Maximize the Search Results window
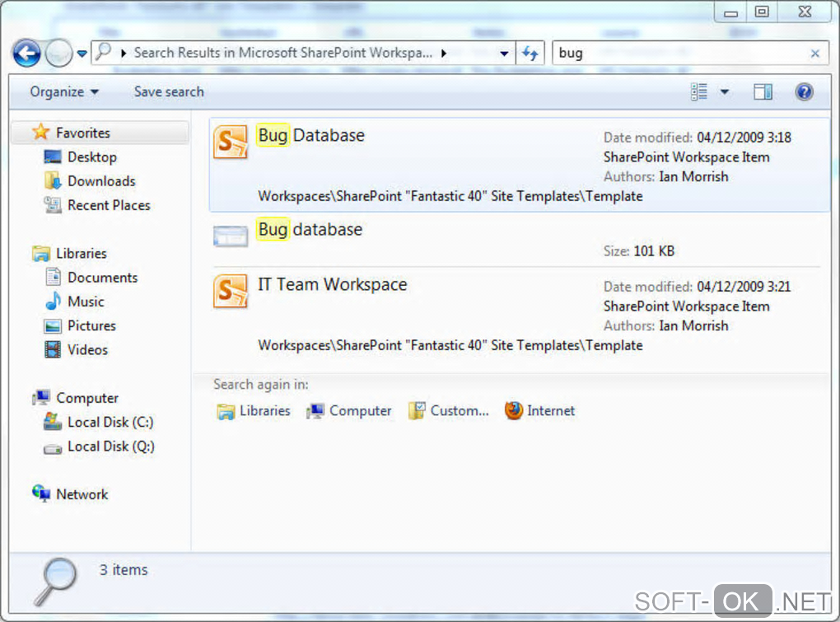This screenshot has height=622, width=840. click(762, 12)
